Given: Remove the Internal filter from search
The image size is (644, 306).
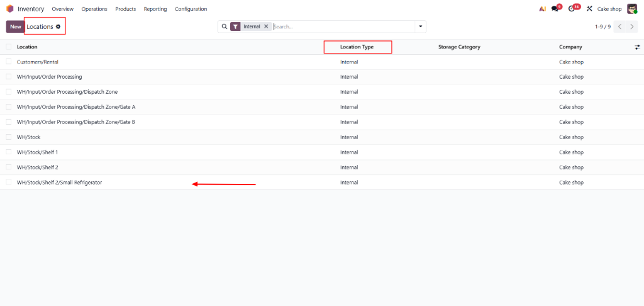Looking at the screenshot, I should [266, 26].
